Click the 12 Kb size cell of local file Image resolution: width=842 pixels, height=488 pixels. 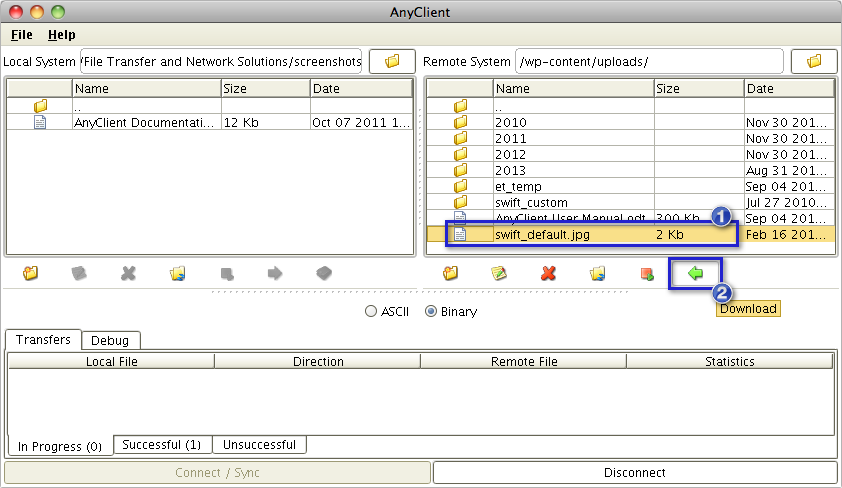point(266,122)
